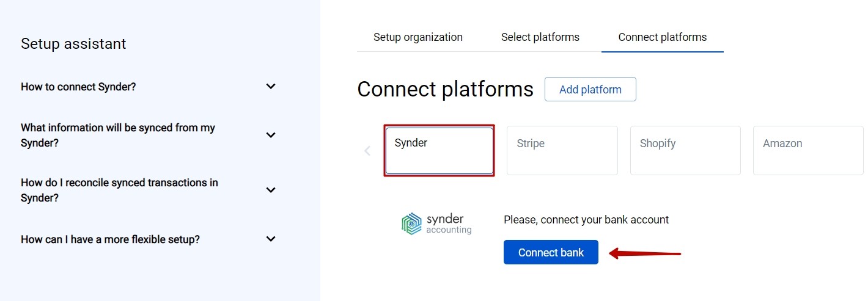
Task: Click the Synder accounting logo
Action: [x=436, y=223]
